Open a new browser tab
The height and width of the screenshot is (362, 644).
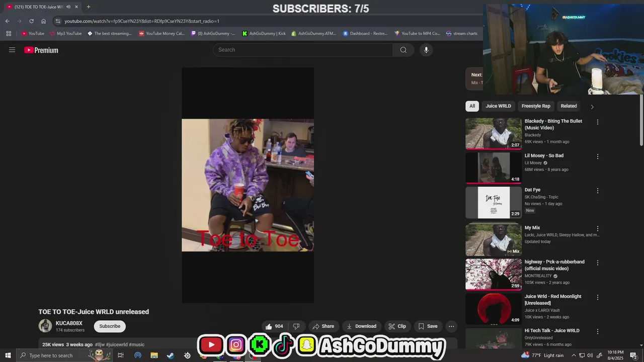89,7
